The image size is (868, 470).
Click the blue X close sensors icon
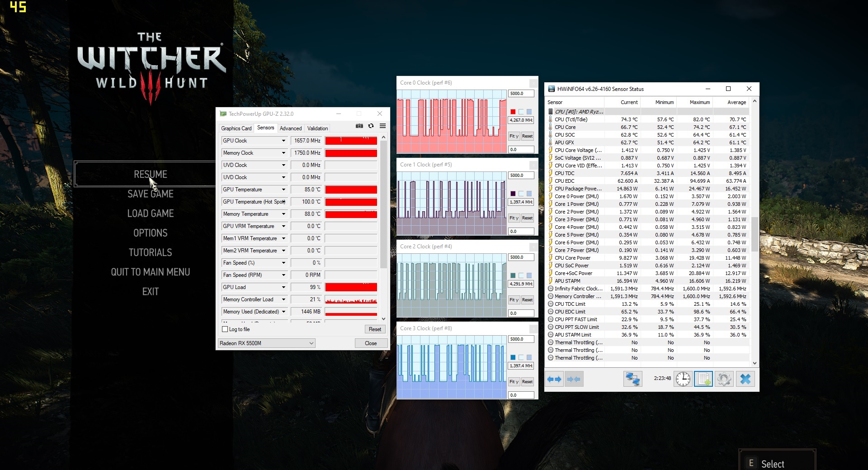point(745,379)
